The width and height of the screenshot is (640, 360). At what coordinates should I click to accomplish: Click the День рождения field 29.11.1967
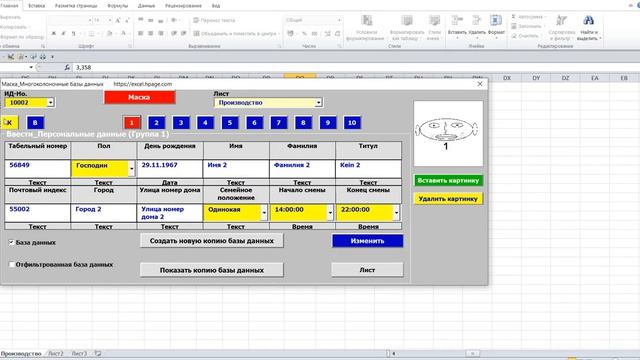170,169
